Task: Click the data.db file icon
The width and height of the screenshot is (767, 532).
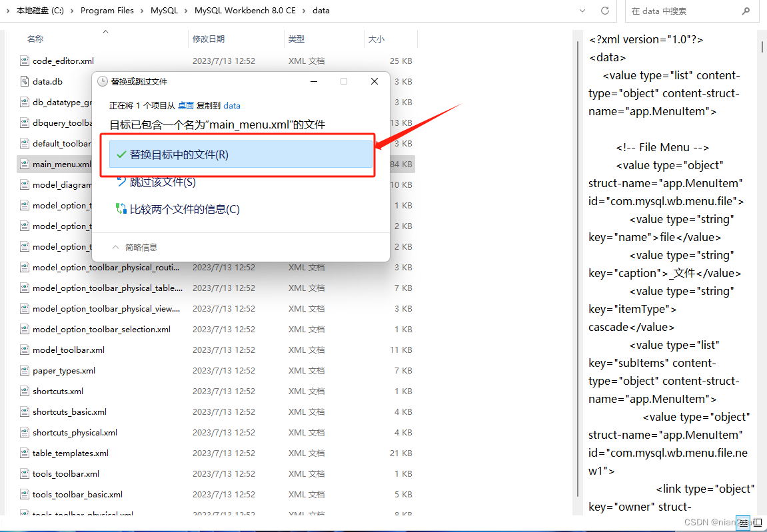Action: [x=25, y=82]
